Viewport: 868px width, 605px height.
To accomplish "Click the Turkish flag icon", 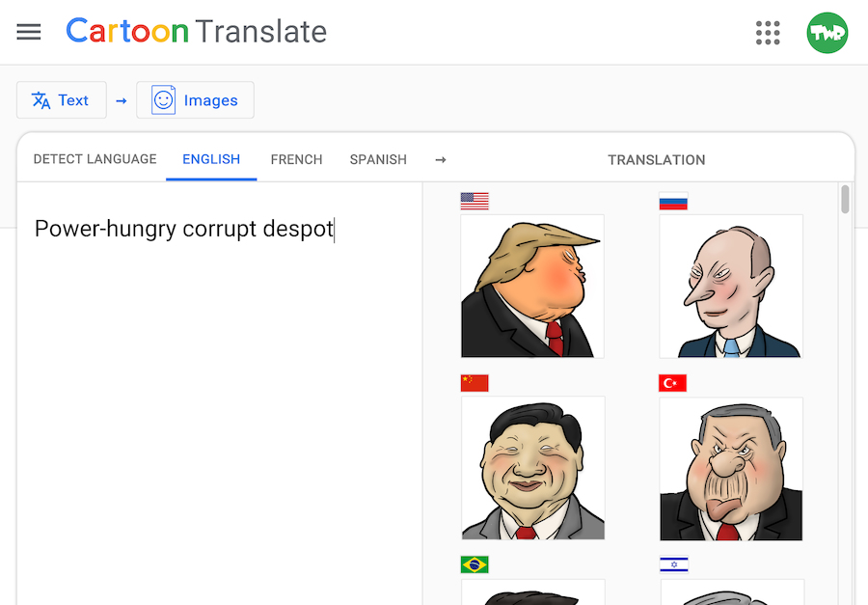I will [x=672, y=383].
